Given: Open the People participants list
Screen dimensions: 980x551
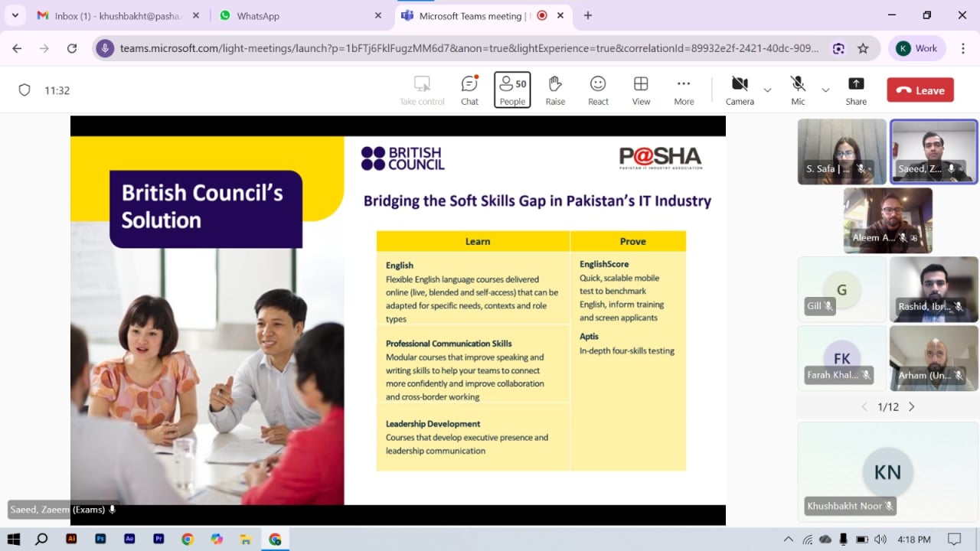Looking at the screenshot, I should click(512, 90).
